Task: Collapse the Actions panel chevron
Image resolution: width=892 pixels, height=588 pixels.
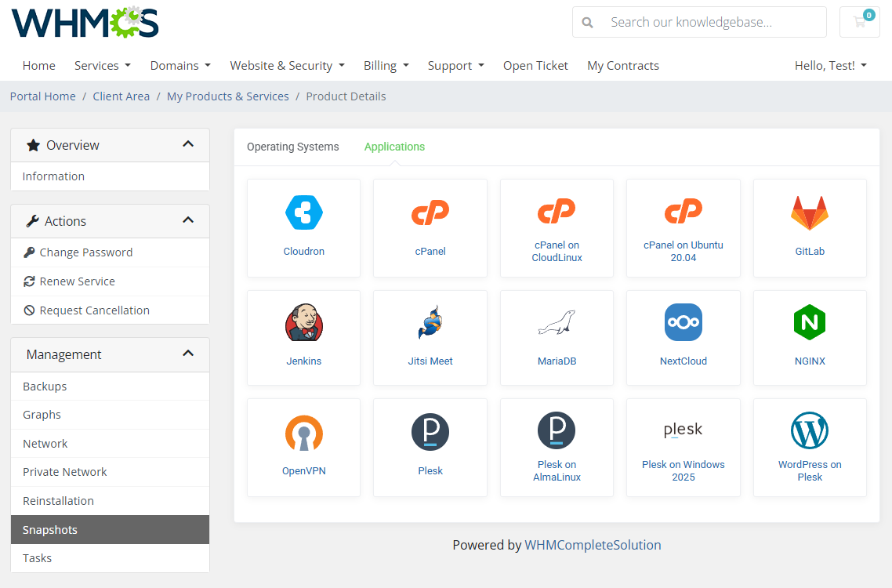Action: pos(188,220)
